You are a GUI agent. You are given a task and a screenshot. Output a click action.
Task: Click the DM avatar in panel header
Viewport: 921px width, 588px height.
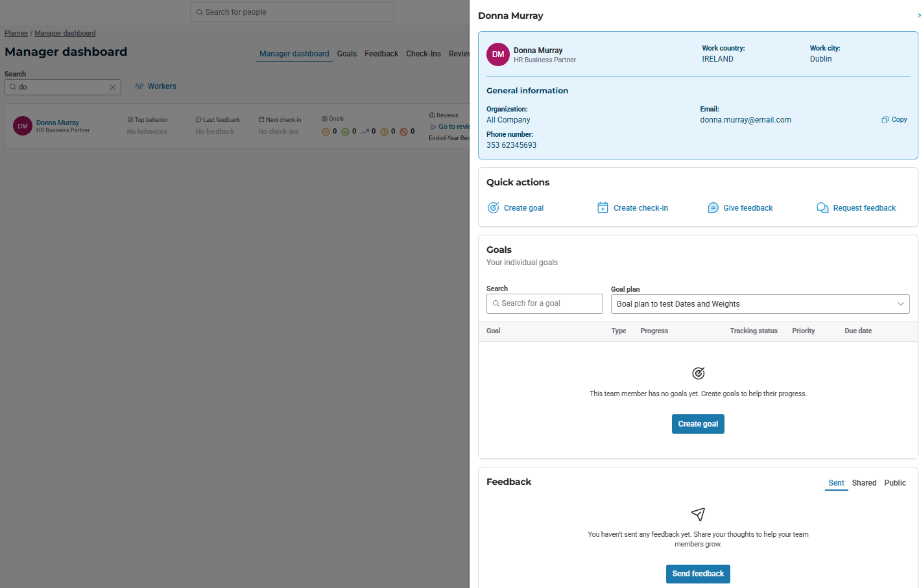tap(498, 54)
